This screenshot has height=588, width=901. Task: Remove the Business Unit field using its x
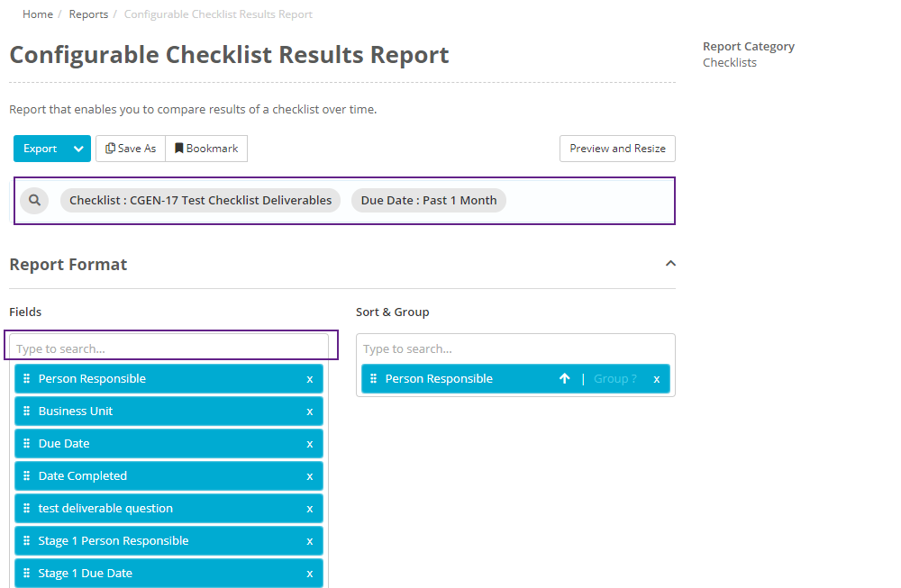pos(310,411)
